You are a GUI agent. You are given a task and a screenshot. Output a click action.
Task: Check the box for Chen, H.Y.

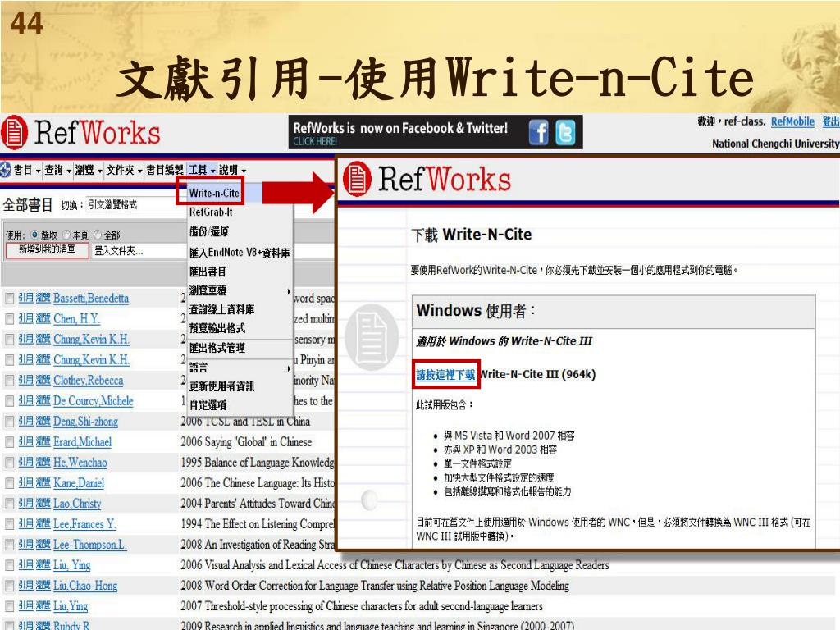click(x=9, y=319)
